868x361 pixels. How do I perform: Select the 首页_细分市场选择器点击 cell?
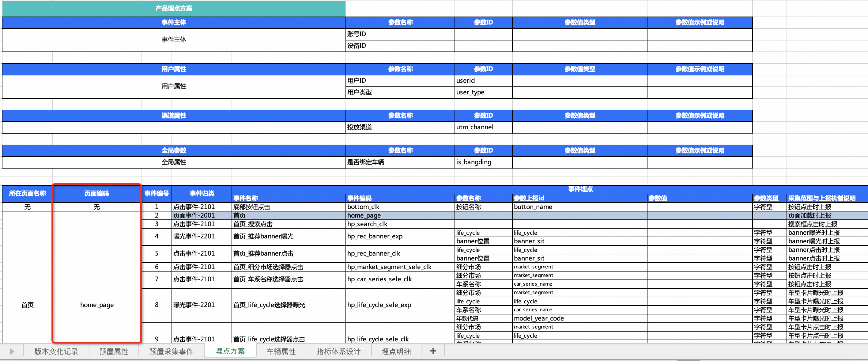point(289,267)
